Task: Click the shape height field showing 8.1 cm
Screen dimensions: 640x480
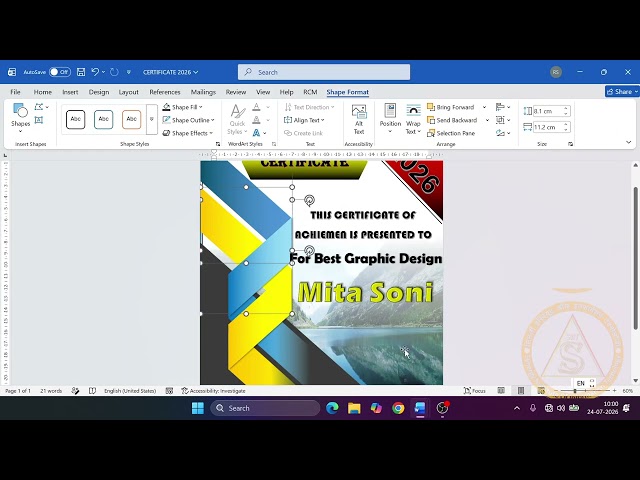Action: [x=548, y=111]
